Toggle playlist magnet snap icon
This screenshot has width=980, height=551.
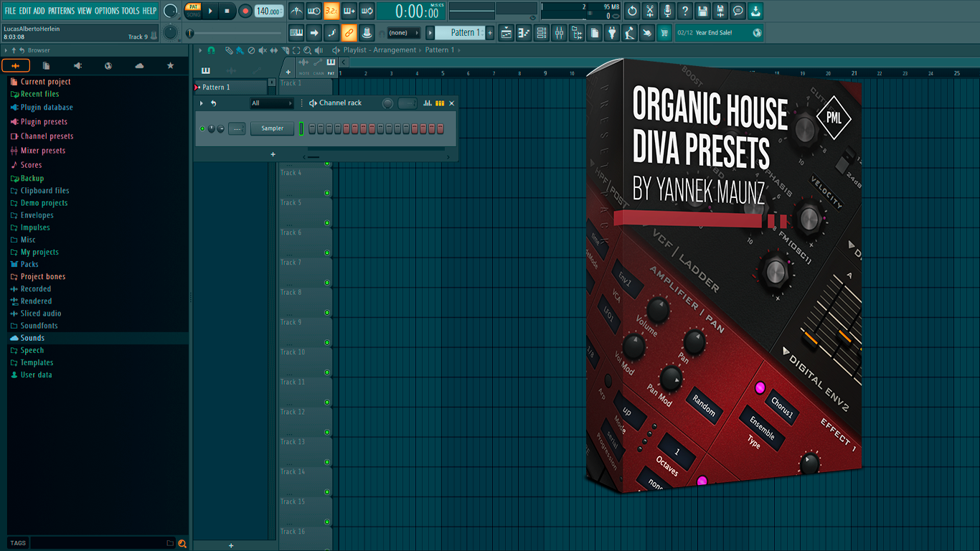tap(211, 50)
